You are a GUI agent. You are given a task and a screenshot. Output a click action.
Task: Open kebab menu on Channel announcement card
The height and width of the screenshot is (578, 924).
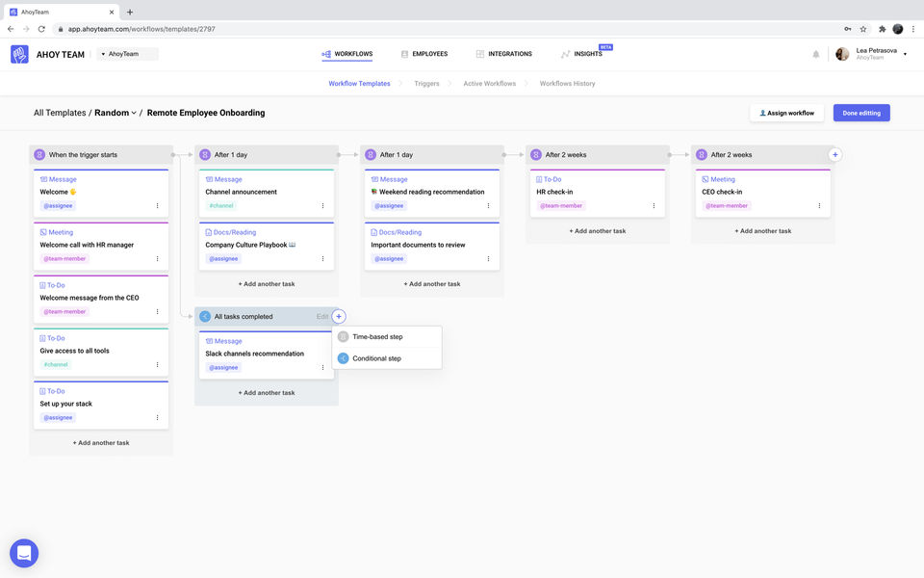pos(323,206)
